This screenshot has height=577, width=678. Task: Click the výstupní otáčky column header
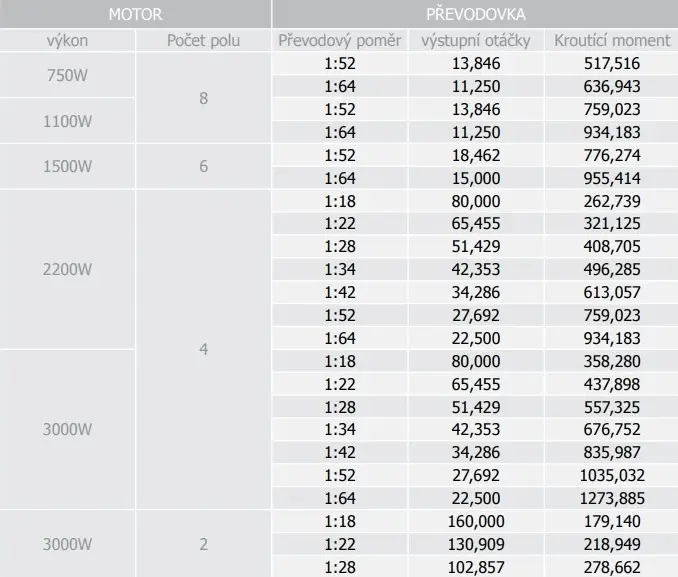[476, 41]
